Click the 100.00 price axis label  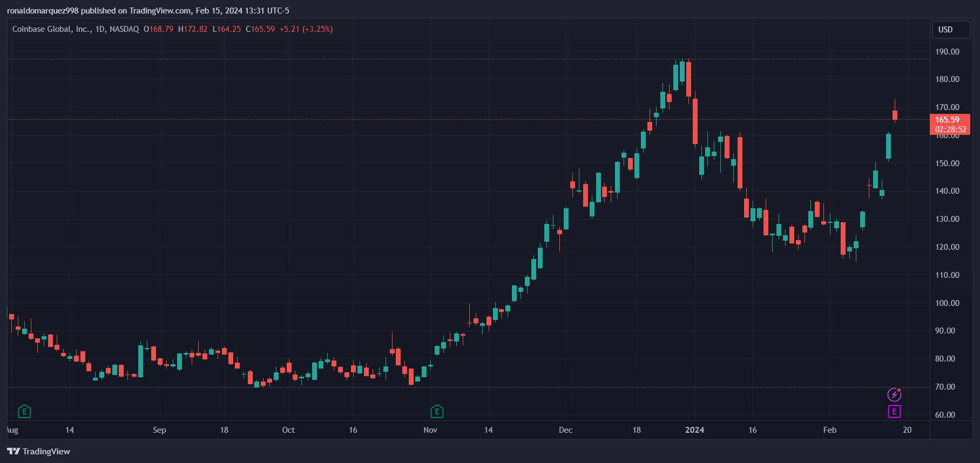click(x=947, y=303)
